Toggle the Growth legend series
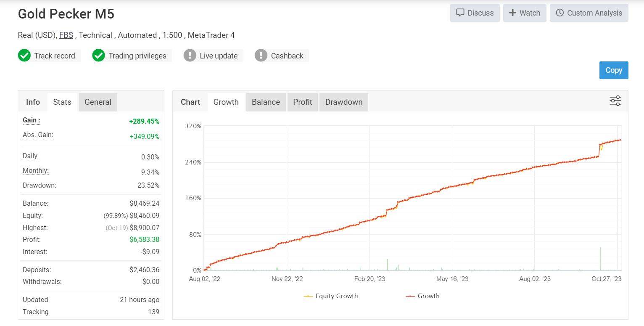The width and height of the screenshot is (644, 326). tap(423, 296)
